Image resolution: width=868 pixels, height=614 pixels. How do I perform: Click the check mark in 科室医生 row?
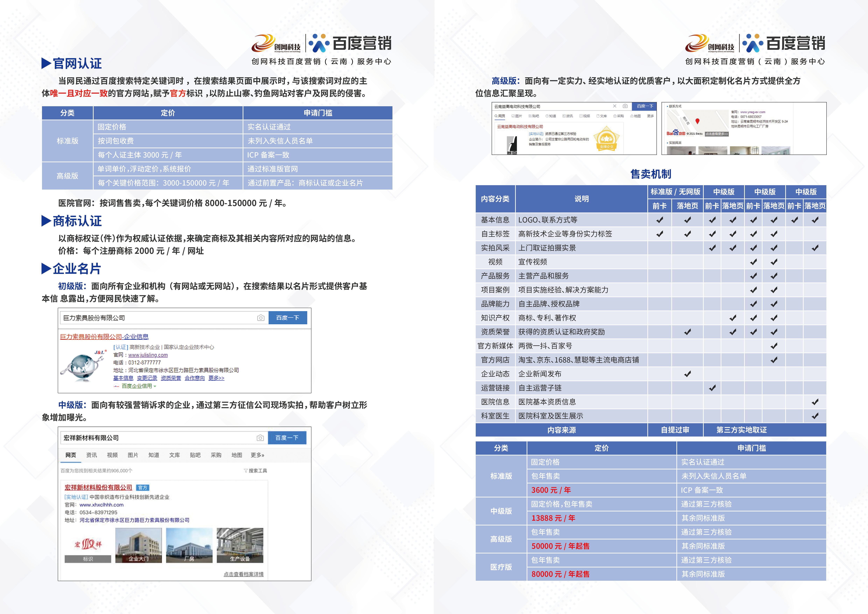(815, 416)
